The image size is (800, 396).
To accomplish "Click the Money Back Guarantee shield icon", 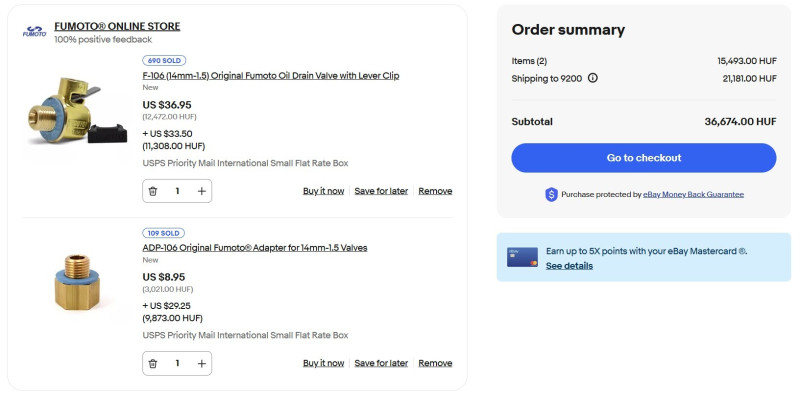I will click(x=551, y=194).
